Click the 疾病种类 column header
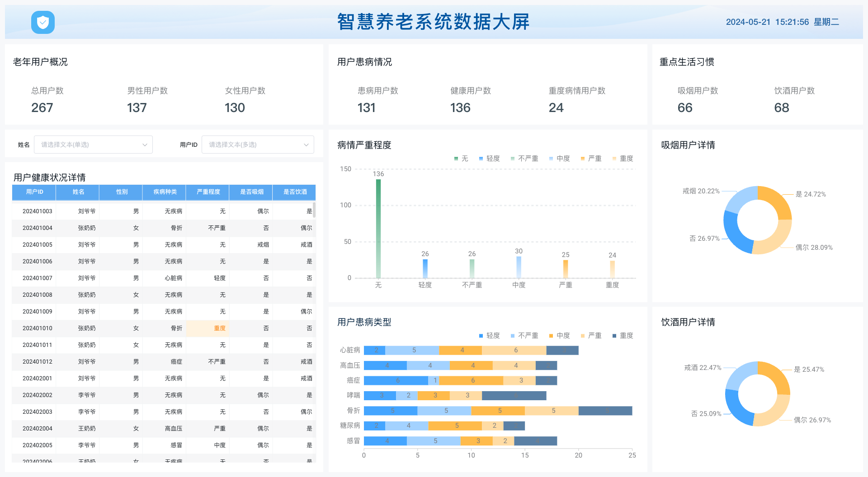Viewport: 868px width, 477px height. [x=165, y=192]
